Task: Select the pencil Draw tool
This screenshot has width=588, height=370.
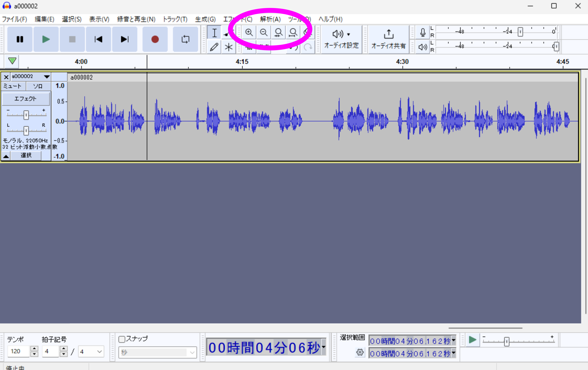Action: (x=214, y=47)
